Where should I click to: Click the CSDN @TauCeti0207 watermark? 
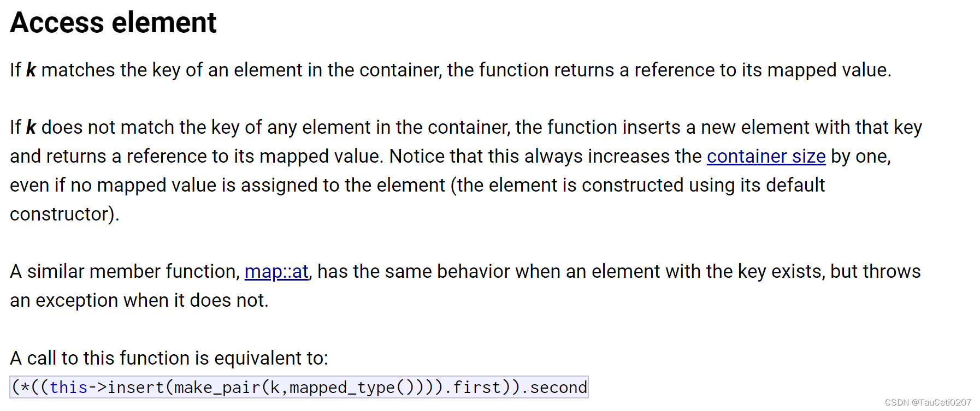[928, 402]
